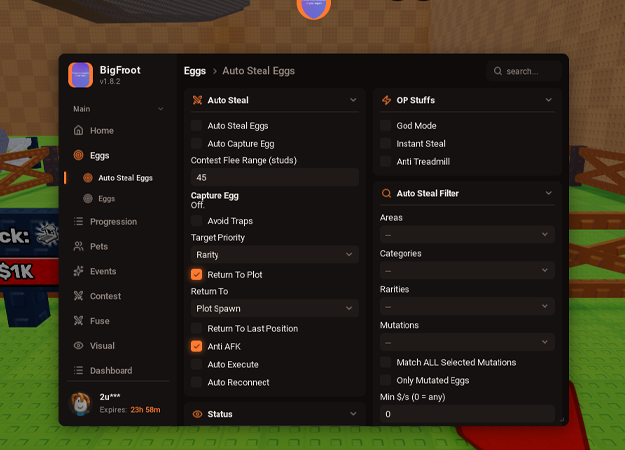The width and height of the screenshot is (625, 450).
Task: Click the Auto Steal Eggs submenu icon
Action: [88, 178]
